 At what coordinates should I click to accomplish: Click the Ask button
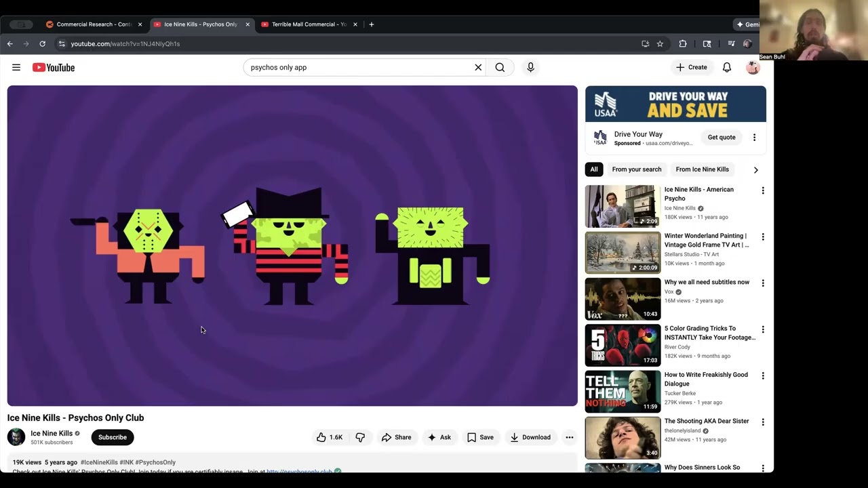tap(439, 437)
